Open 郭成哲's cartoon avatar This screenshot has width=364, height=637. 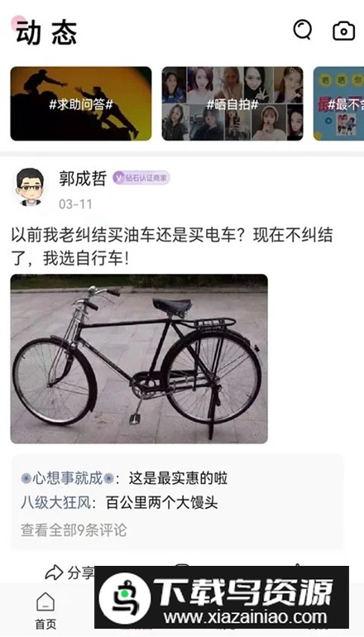tap(30, 187)
